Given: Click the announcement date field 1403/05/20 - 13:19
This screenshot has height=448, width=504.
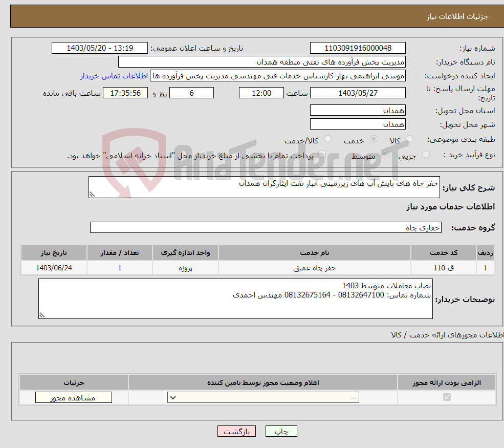Looking at the screenshot, I should pyautogui.click(x=100, y=48).
